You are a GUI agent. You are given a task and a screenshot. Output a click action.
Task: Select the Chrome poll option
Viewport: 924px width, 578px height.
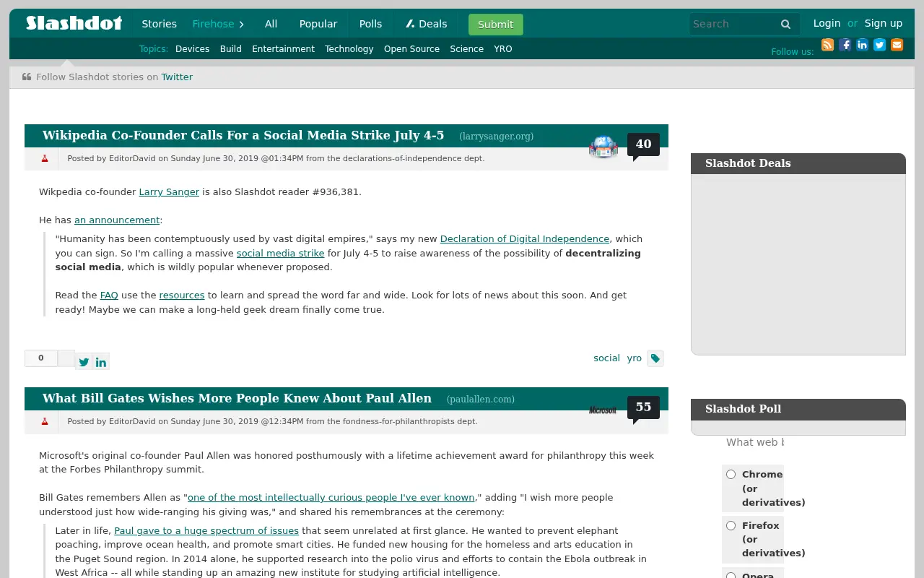click(x=731, y=474)
